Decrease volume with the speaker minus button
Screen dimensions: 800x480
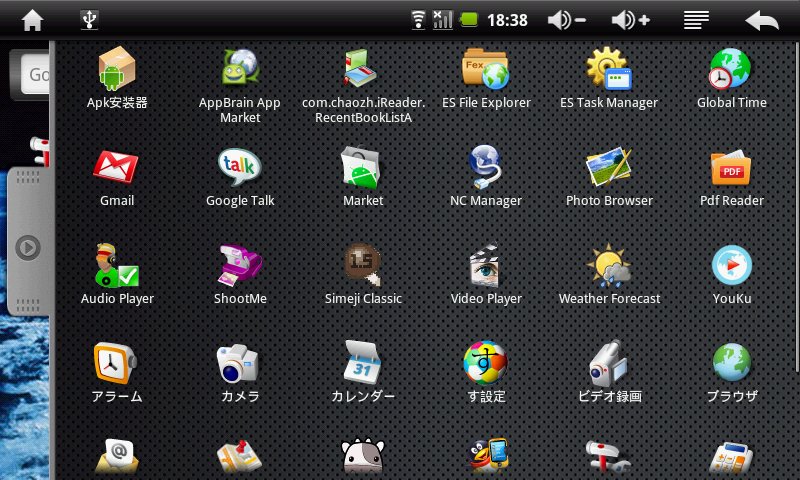566,20
